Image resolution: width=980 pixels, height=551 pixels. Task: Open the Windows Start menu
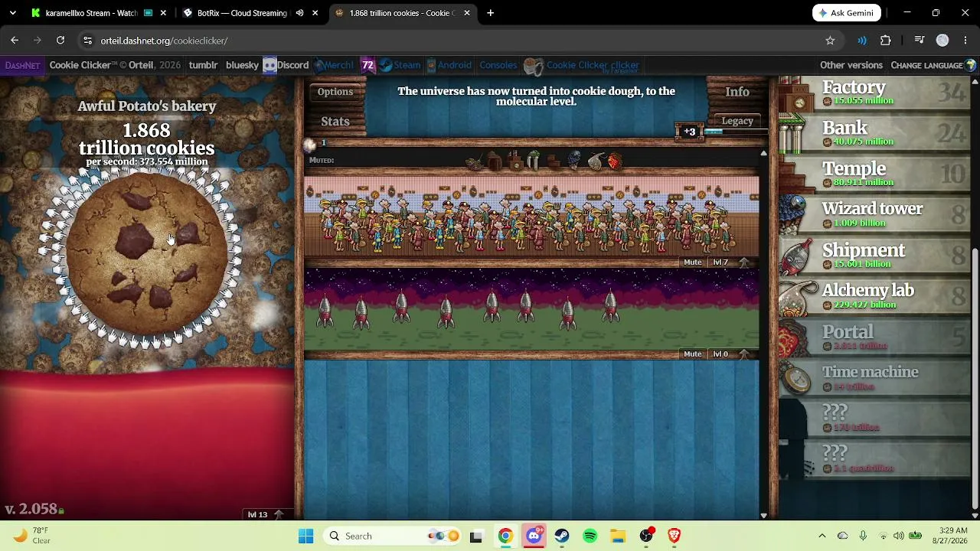click(x=305, y=536)
